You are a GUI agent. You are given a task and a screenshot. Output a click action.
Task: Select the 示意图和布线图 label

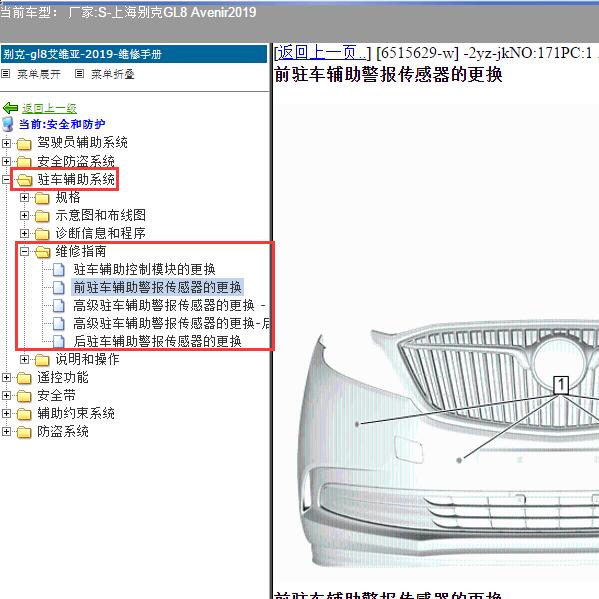(100, 215)
